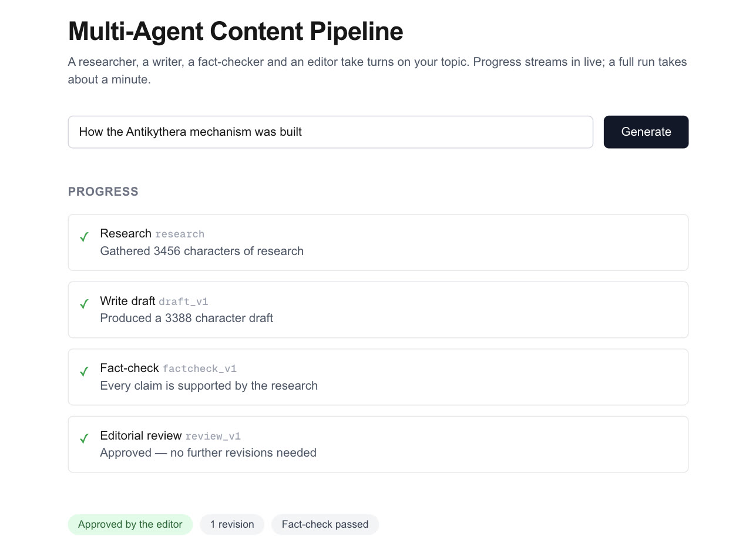Click the "Research" step title
The height and width of the screenshot is (553, 756).
click(x=126, y=233)
